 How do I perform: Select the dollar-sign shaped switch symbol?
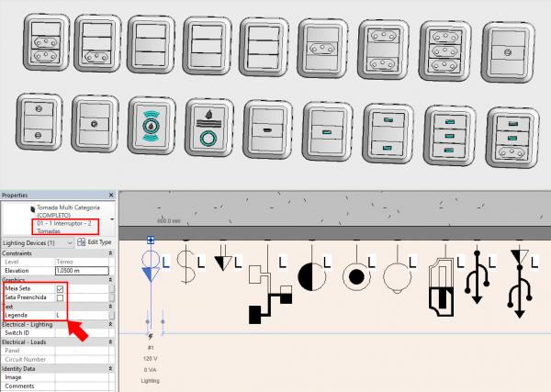(x=186, y=266)
